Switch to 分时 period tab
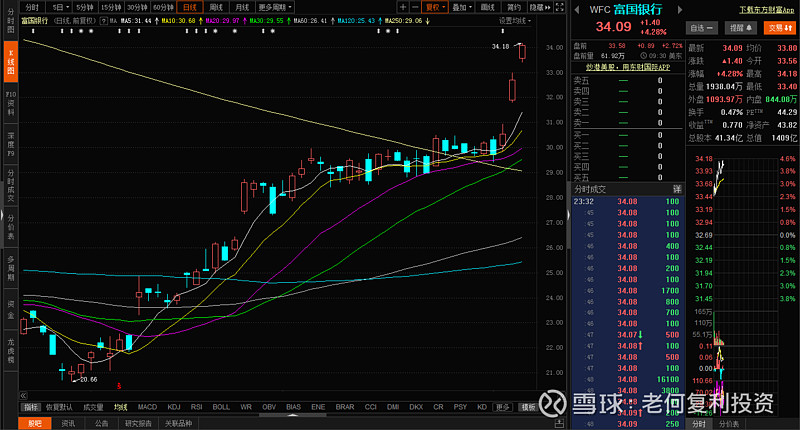 [x=32, y=7]
